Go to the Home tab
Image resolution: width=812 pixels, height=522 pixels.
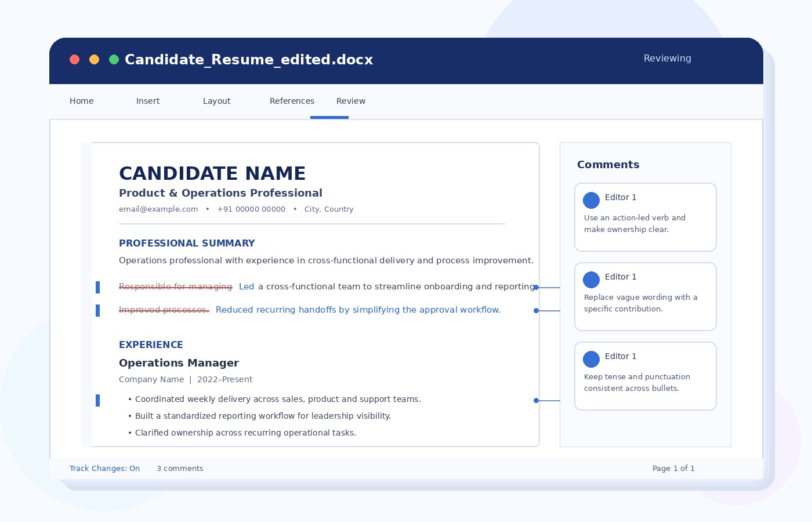[82, 101]
